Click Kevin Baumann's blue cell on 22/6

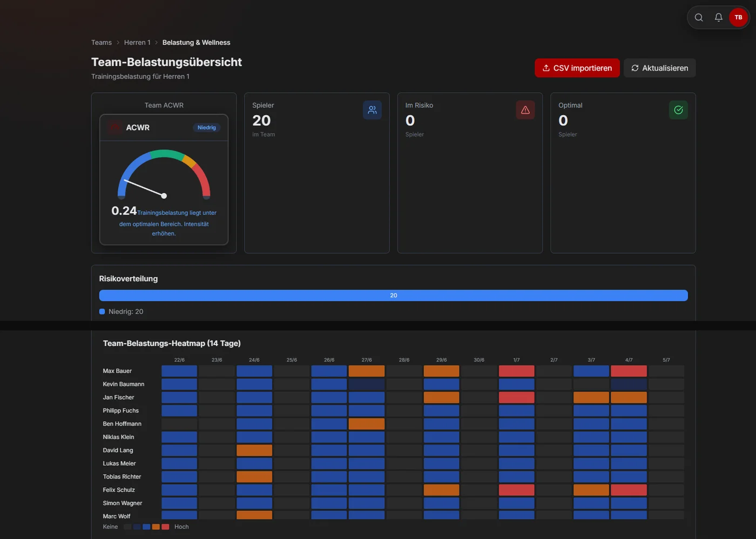coord(179,384)
